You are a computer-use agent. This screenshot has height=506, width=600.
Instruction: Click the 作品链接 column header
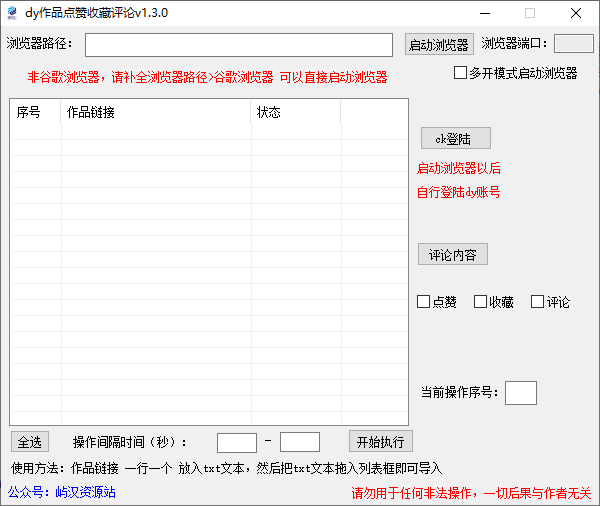coord(156,112)
